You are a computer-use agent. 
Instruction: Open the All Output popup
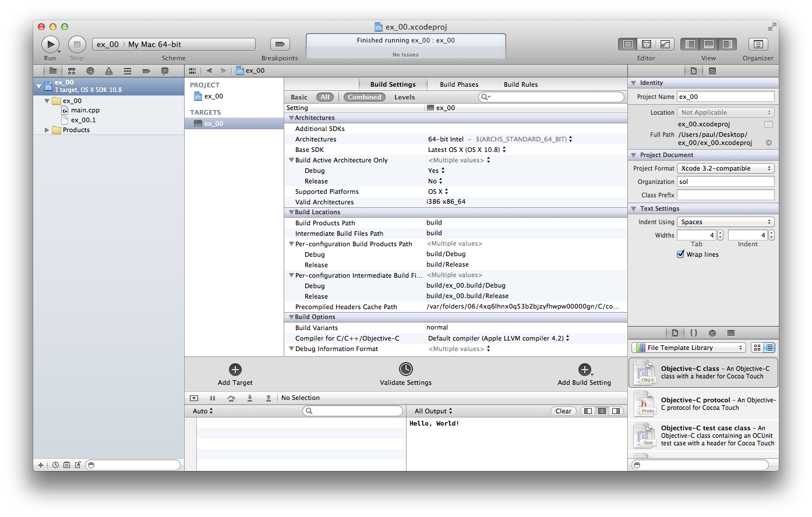click(x=433, y=411)
